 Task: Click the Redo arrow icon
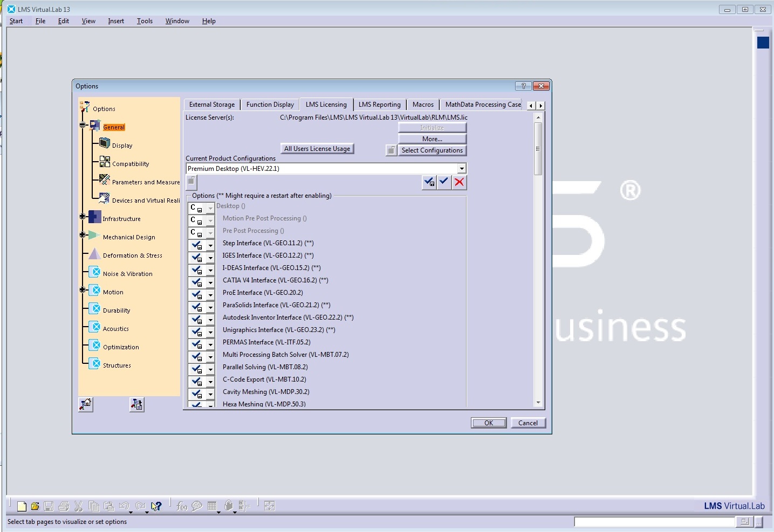(x=141, y=506)
